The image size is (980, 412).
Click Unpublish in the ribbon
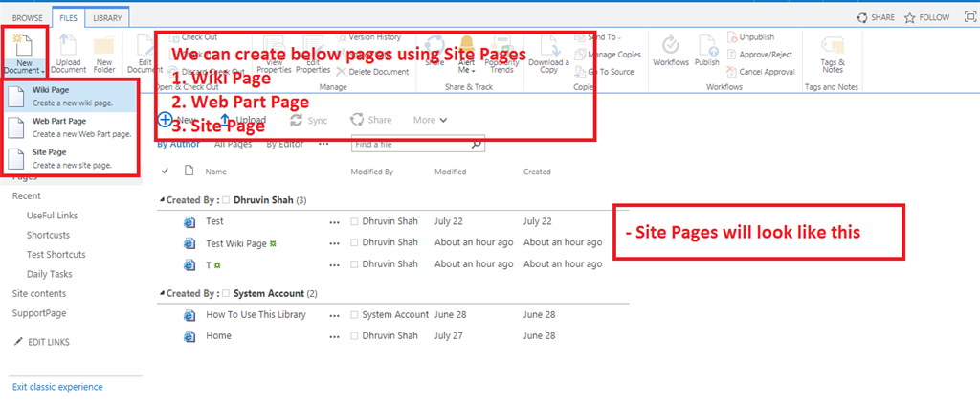(x=750, y=37)
